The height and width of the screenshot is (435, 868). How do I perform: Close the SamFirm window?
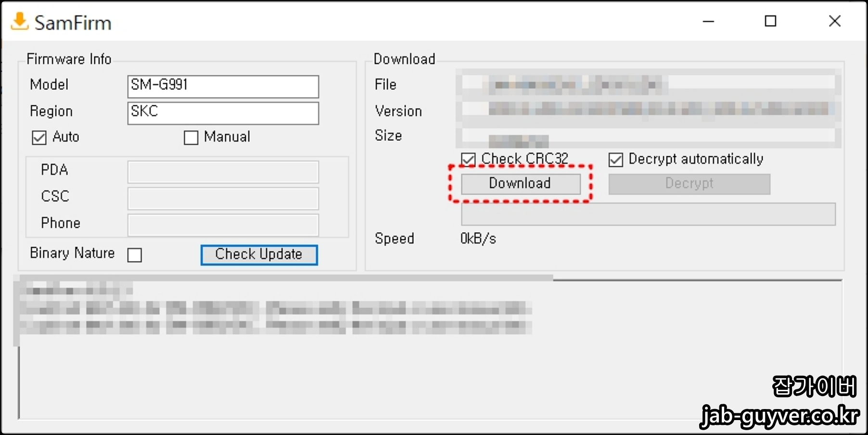pyautogui.click(x=835, y=21)
